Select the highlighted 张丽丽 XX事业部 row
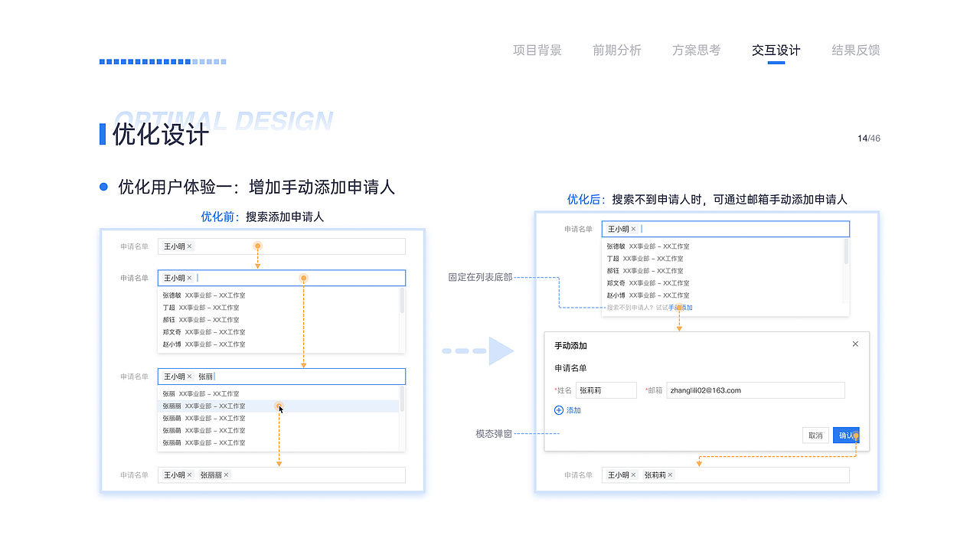The width and height of the screenshot is (980, 551). [279, 406]
